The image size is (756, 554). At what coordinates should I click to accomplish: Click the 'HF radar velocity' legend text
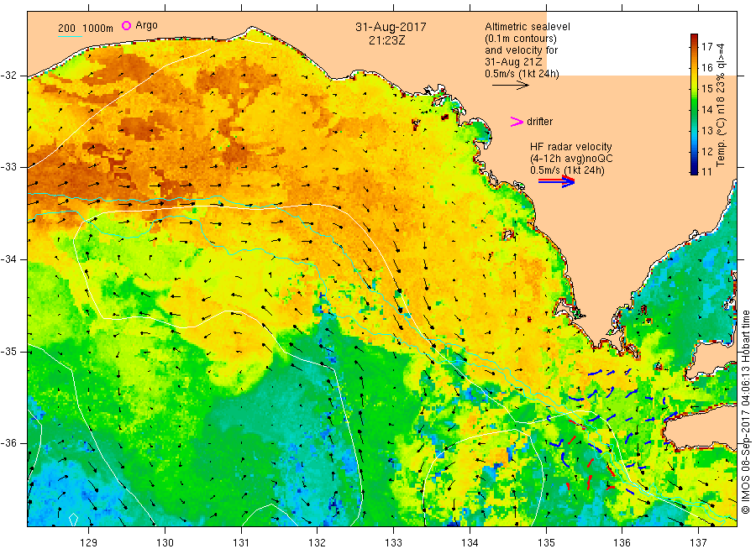pyautogui.click(x=571, y=146)
